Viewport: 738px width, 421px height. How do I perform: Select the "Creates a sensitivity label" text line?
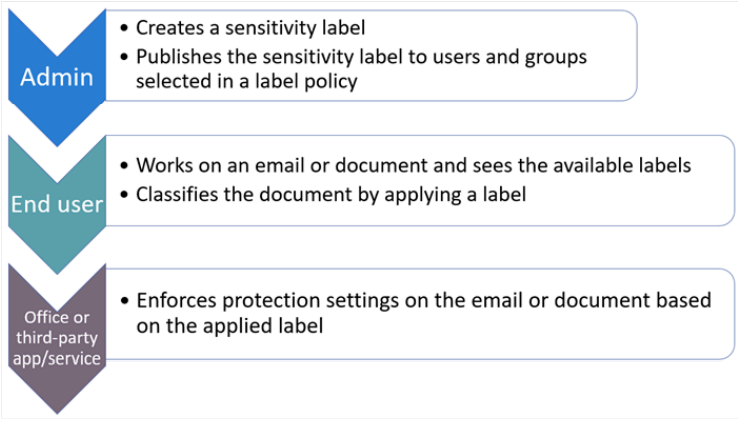236,29
